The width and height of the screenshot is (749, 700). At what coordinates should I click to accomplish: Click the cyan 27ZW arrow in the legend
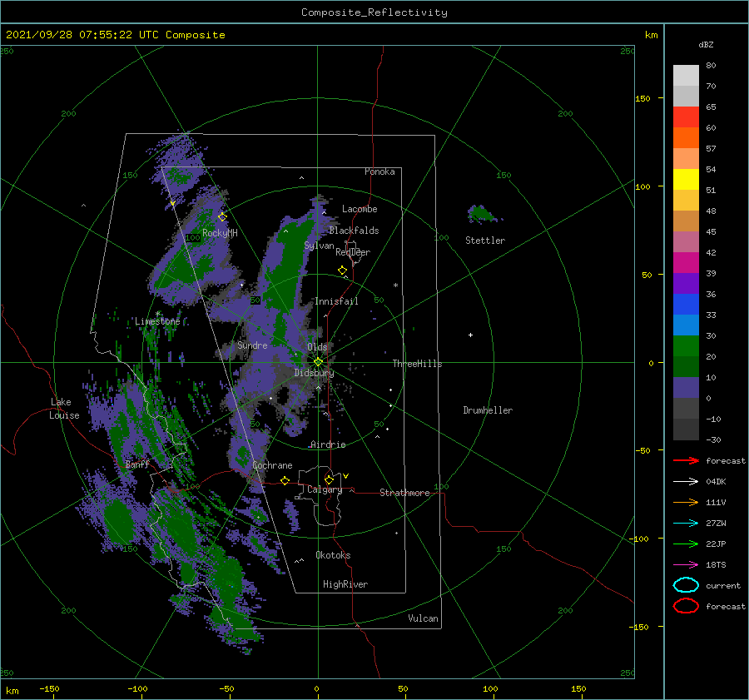[686, 524]
